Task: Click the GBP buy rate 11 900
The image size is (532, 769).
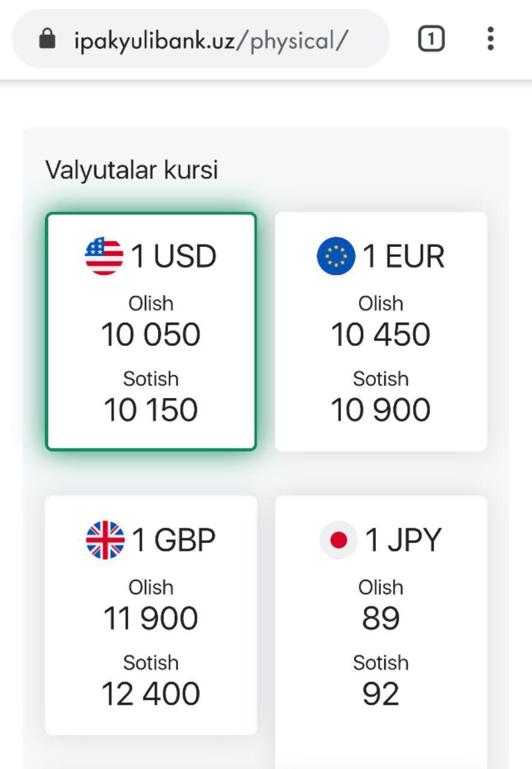Action: point(151,618)
